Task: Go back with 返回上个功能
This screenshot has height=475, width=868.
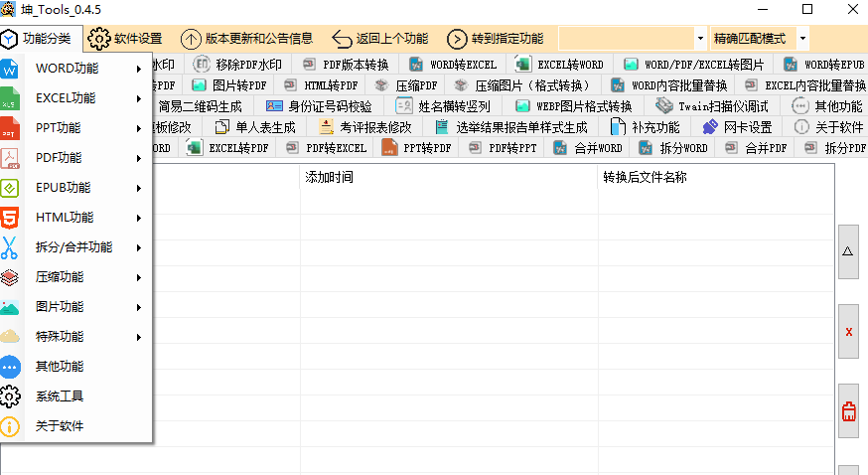Action: coord(379,39)
